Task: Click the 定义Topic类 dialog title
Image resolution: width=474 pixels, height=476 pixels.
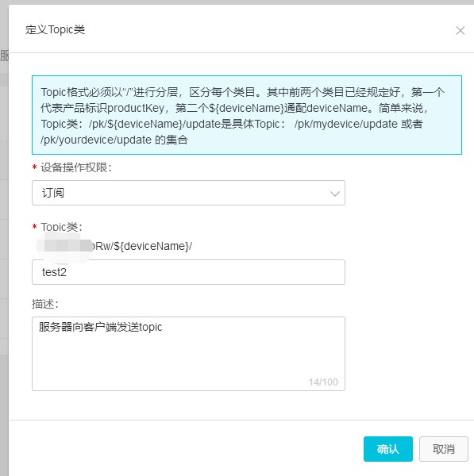Action: [55, 30]
